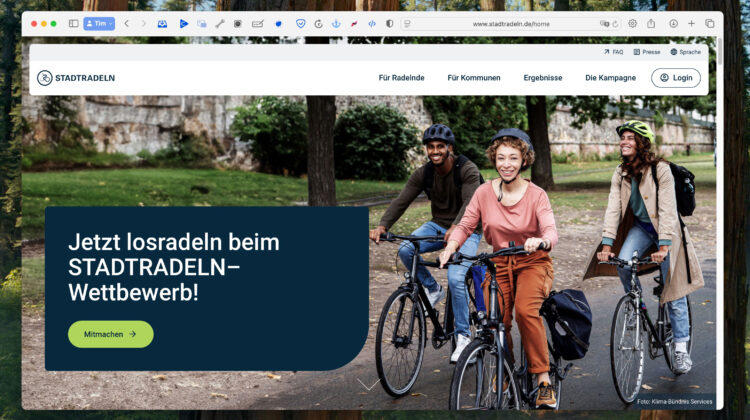Open the Die Kampagne menu
The width and height of the screenshot is (750, 420).
pyautogui.click(x=610, y=77)
